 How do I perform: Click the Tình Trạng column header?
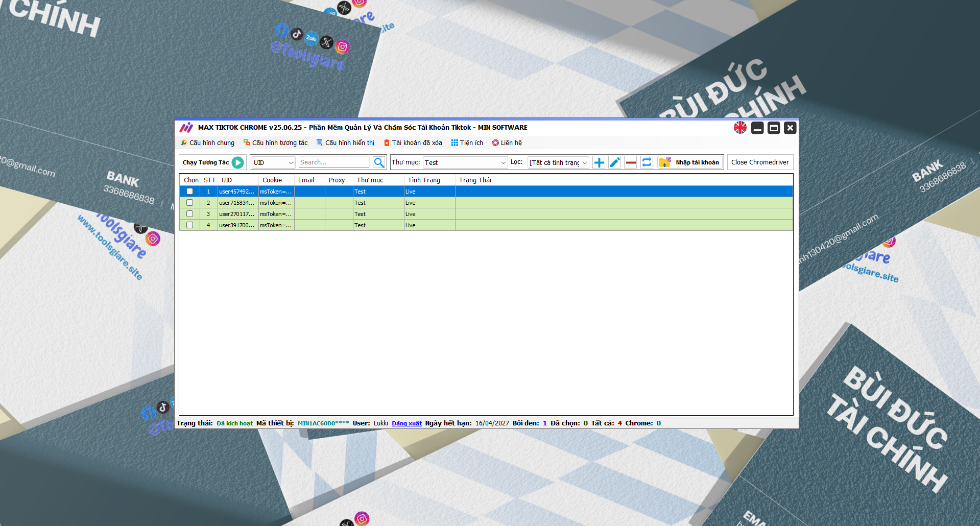coord(430,180)
